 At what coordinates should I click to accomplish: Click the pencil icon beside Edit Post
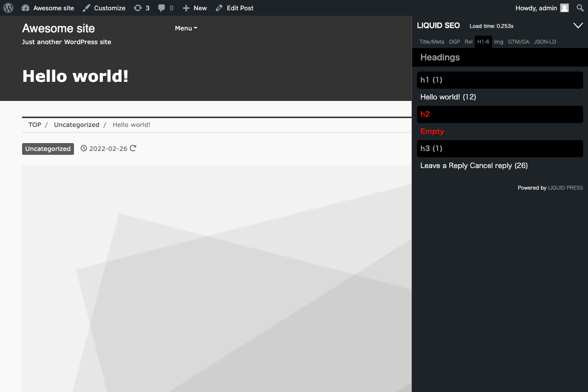pyautogui.click(x=219, y=8)
